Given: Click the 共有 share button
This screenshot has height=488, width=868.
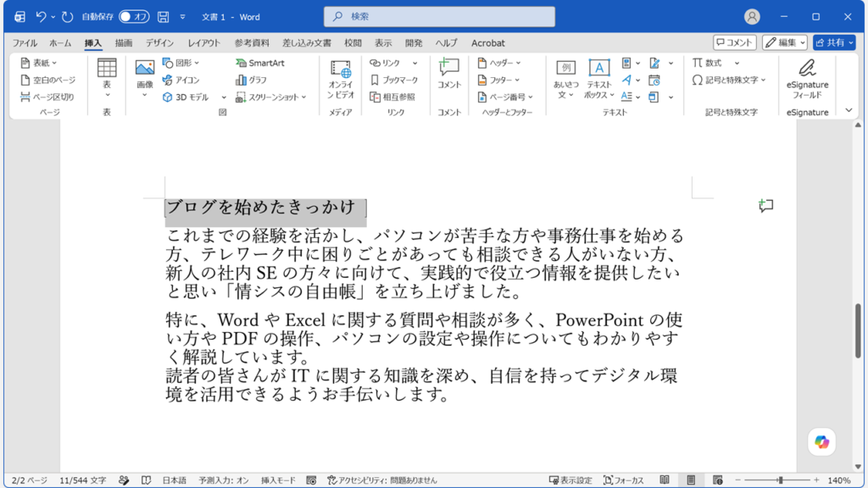Looking at the screenshot, I should pos(834,42).
